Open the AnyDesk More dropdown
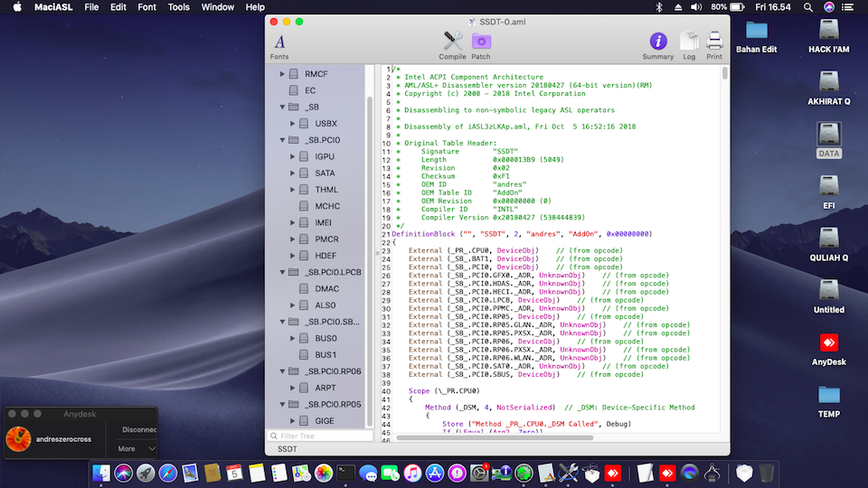Viewport: 868px width, 488px height. (137, 448)
